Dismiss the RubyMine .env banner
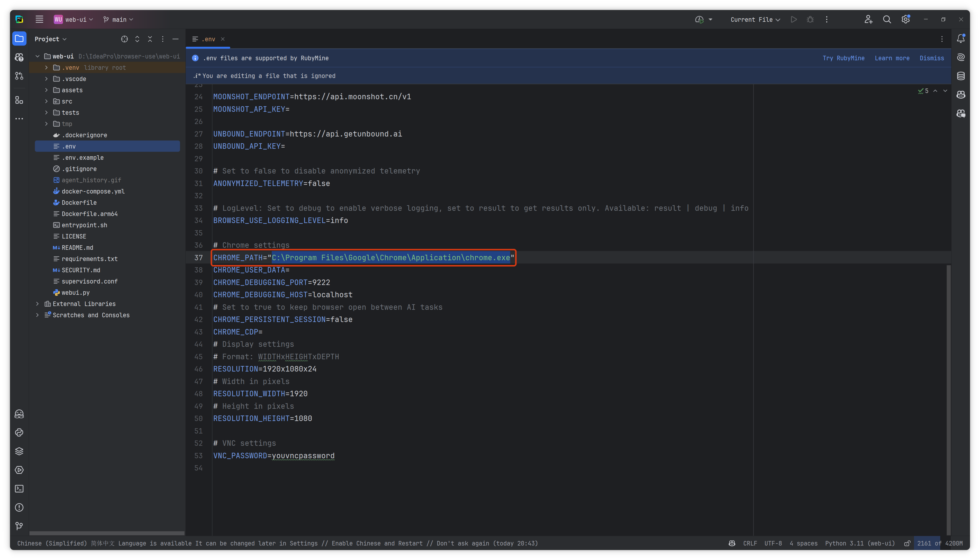This screenshot has height=560, width=980. (x=931, y=58)
